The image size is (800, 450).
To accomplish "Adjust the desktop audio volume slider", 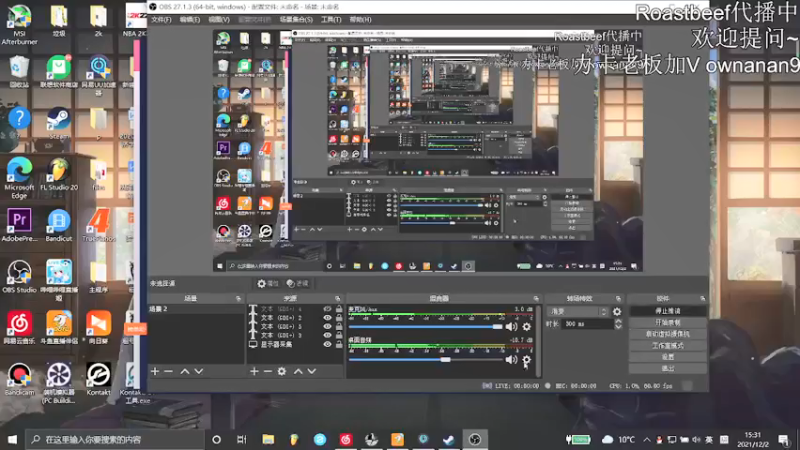I will coord(426,360).
